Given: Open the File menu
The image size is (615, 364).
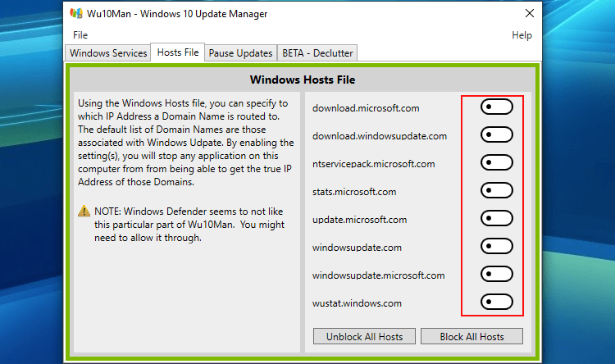Looking at the screenshot, I should 80,35.
